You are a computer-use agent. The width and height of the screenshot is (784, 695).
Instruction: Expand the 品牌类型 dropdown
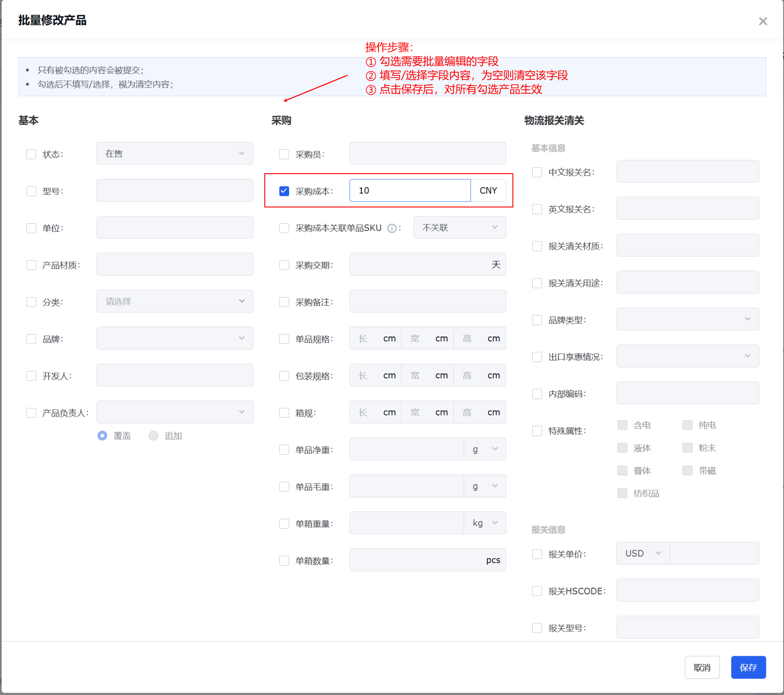[687, 320]
